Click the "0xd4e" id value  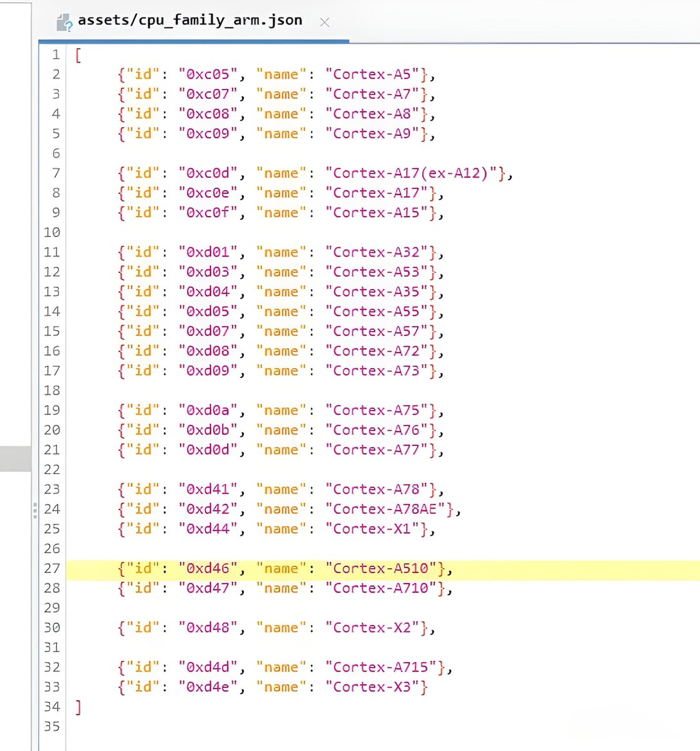[x=208, y=687]
